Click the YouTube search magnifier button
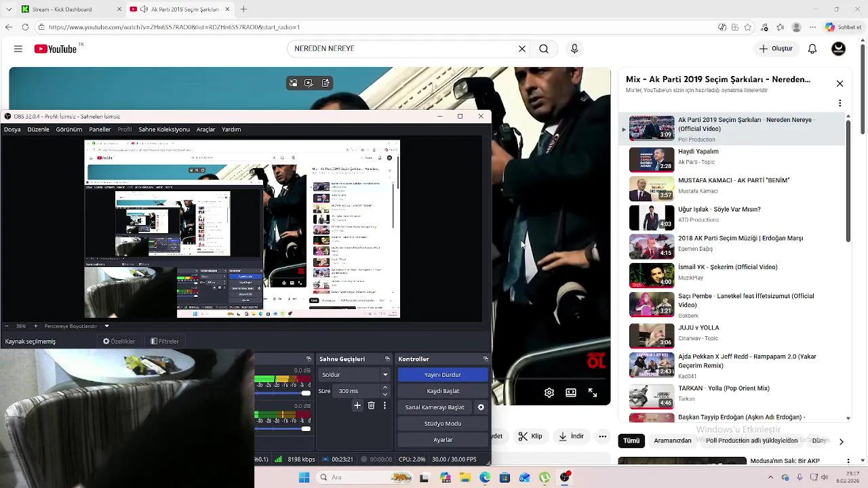Screen dimensions: 868x488 (x=544, y=49)
